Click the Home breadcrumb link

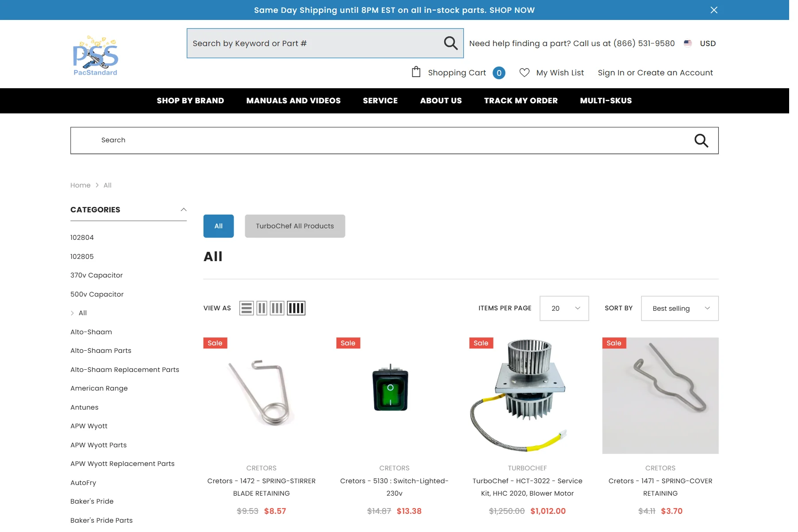click(x=80, y=185)
